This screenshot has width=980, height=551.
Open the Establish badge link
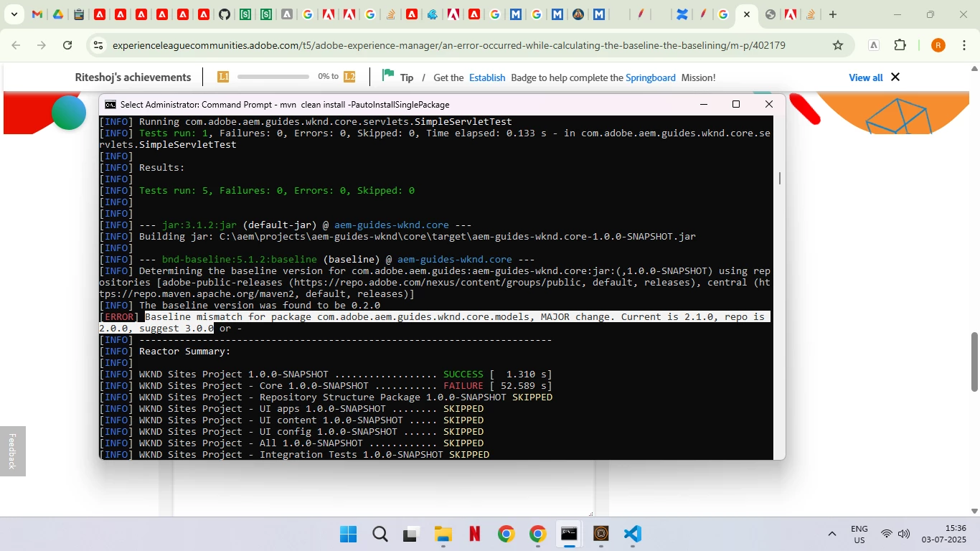point(487,77)
